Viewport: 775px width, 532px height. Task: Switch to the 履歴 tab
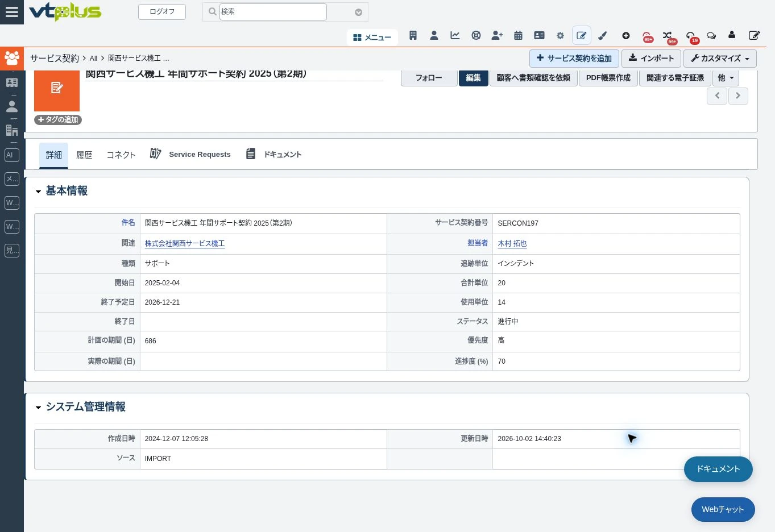click(84, 155)
